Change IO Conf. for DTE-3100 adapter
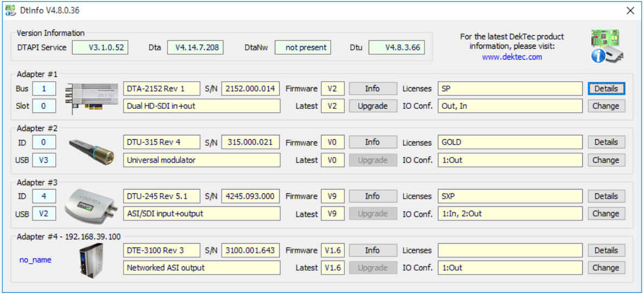The image size is (644, 294). point(606,268)
